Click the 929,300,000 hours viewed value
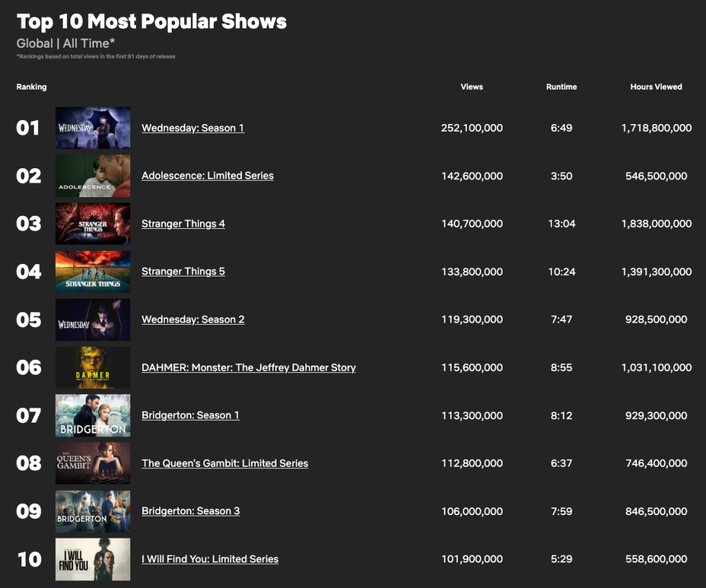Image resolution: width=706 pixels, height=588 pixels. click(x=656, y=416)
